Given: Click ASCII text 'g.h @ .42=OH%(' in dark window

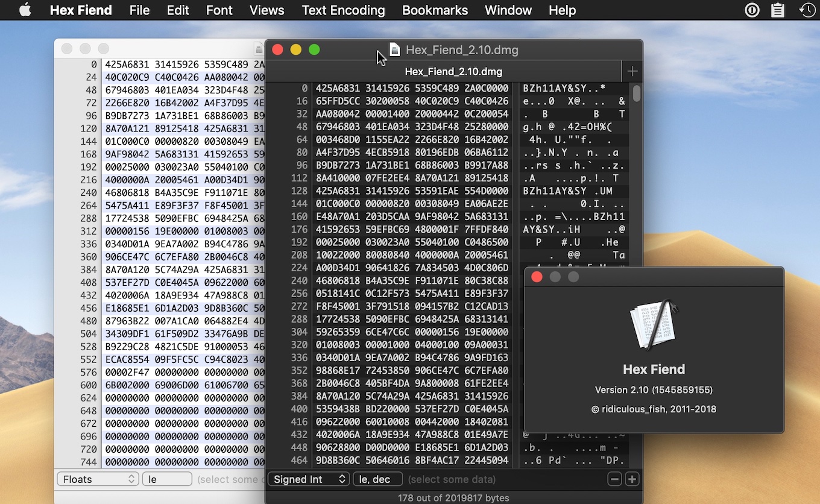Looking at the screenshot, I should [567, 127].
